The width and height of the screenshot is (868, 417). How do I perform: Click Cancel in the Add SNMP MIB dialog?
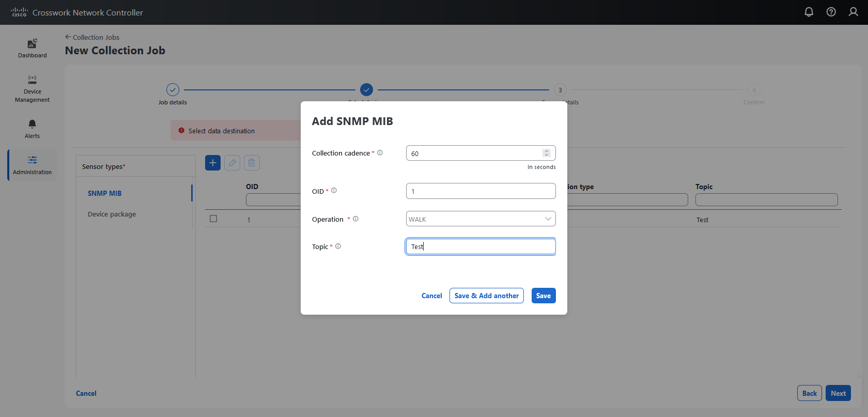click(431, 296)
